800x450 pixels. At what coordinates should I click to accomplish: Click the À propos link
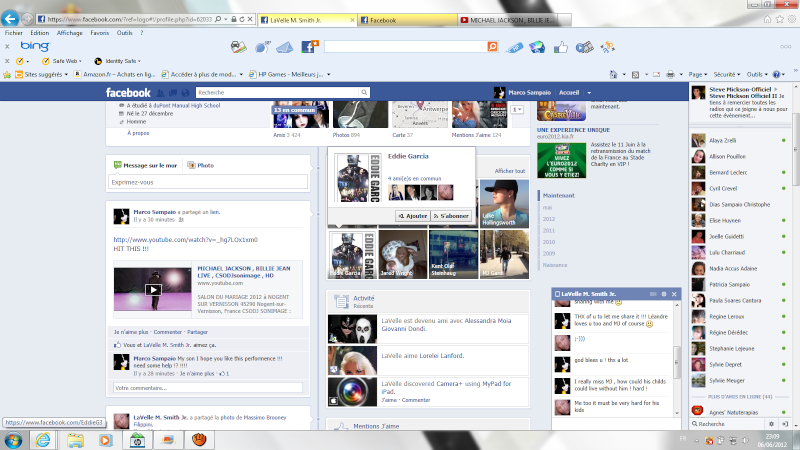(x=138, y=133)
